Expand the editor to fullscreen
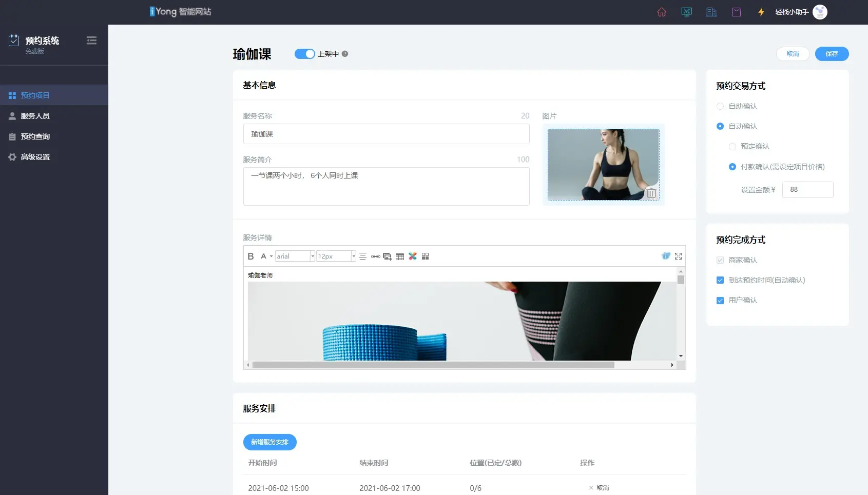Viewport: 868px width, 495px height. tap(678, 256)
